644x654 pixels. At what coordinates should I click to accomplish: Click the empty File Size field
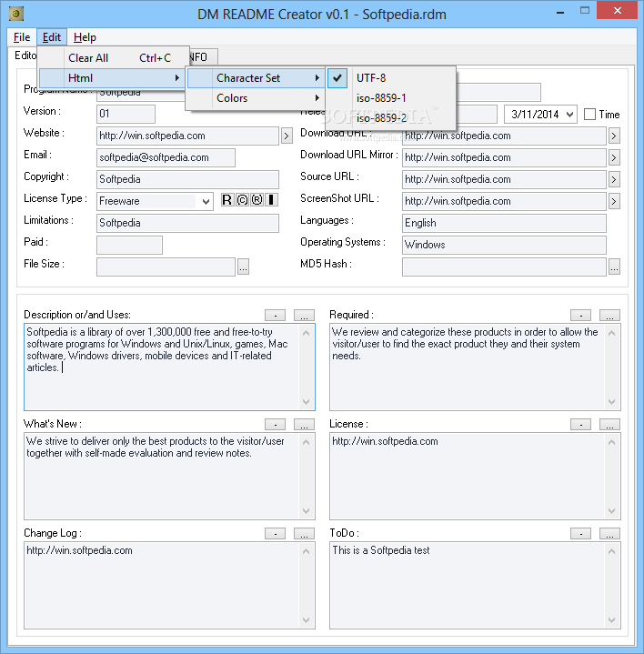tap(166, 267)
